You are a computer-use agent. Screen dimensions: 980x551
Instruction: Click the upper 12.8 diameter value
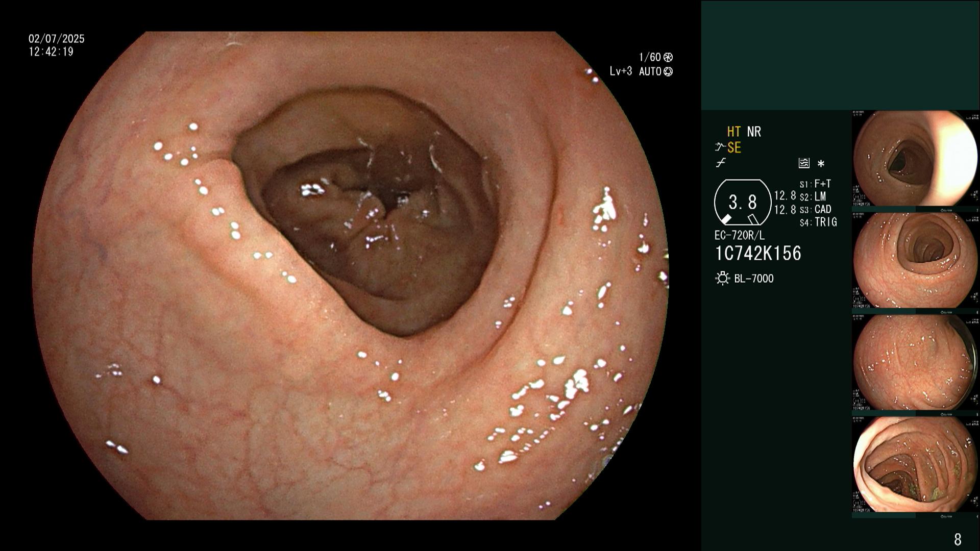click(x=785, y=196)
